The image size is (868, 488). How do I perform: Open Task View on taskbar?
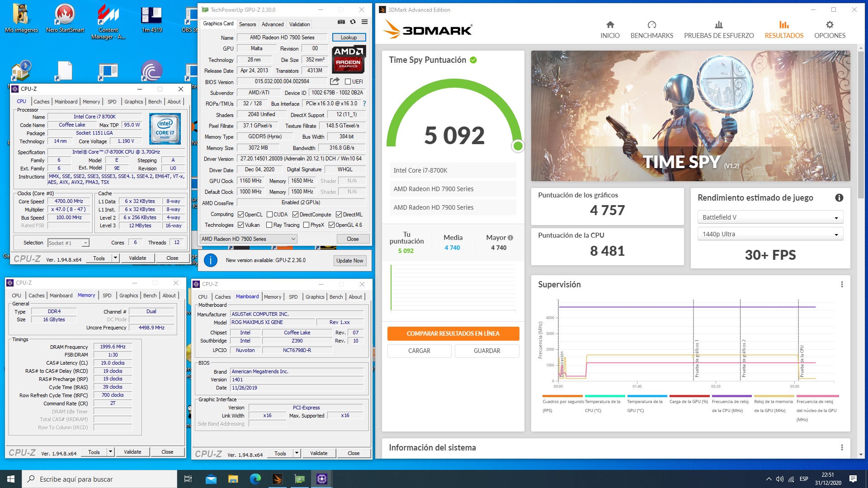tap(188, 479)
